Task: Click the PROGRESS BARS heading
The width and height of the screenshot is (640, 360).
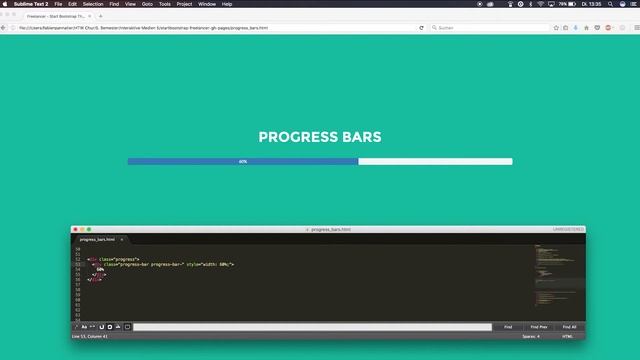Action: tap(320, 137)
